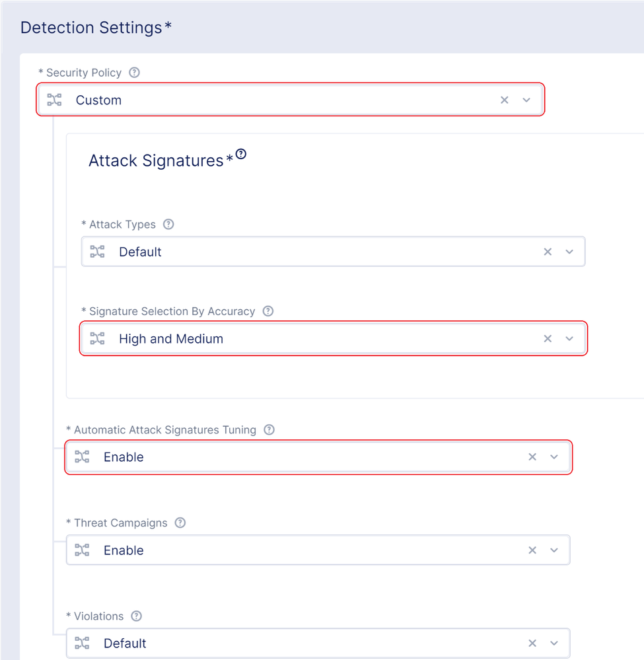
Task: Click help icon for Signature Selection By Accuracy
Action: [268, 311]
